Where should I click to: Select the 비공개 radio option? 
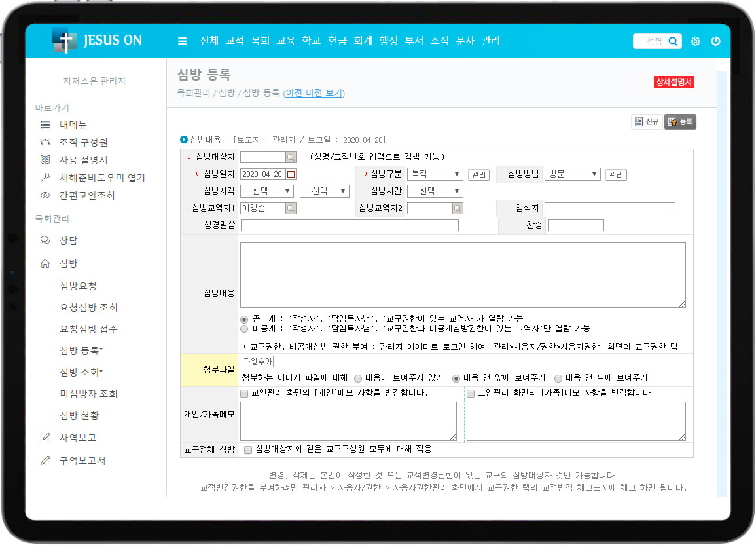coord(245,329)
